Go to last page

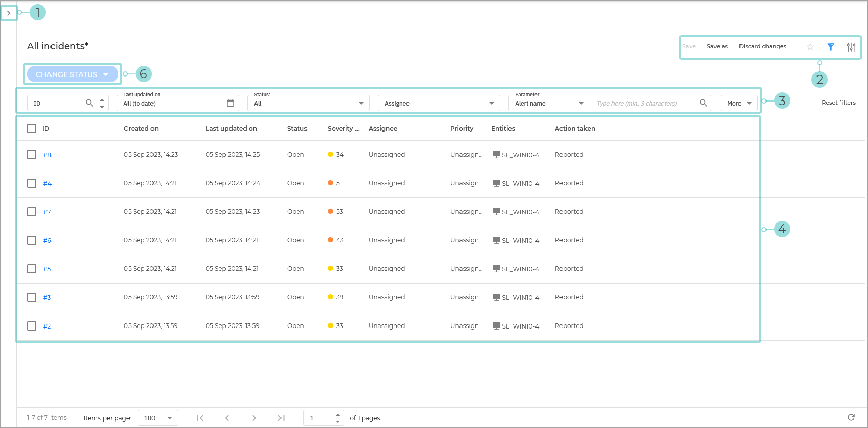[x=281, y=418]
